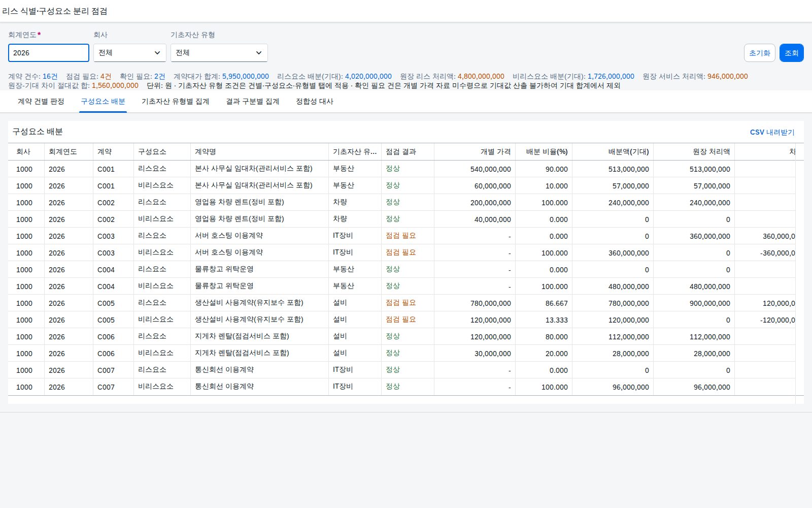
Task: Click 개별 가격 540,000,000 in C001 row
Action: pos(491,169)
